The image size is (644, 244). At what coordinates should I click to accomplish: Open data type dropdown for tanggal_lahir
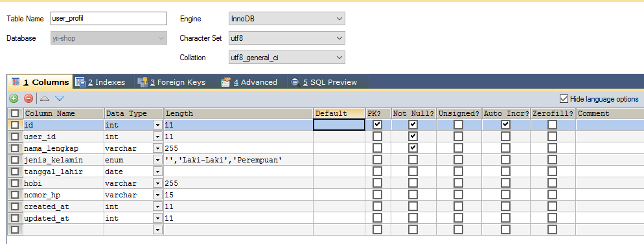coord(157,172)
